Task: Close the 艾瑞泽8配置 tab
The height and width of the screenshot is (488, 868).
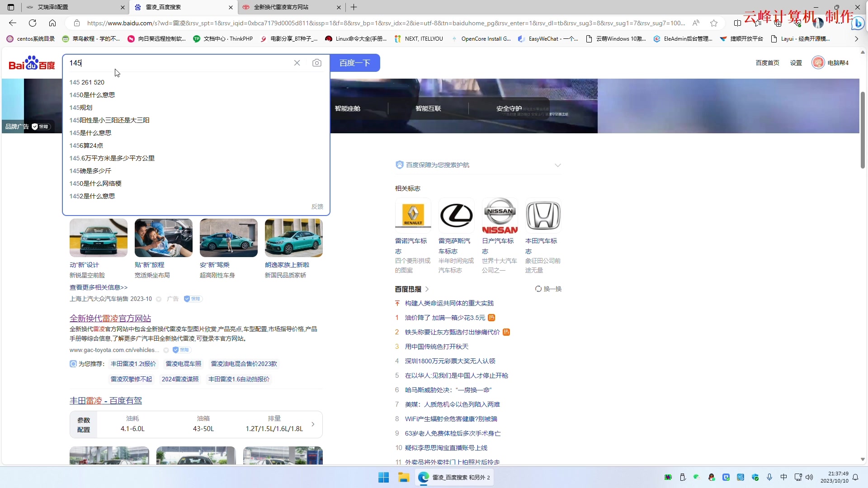Action: point(123,7)
